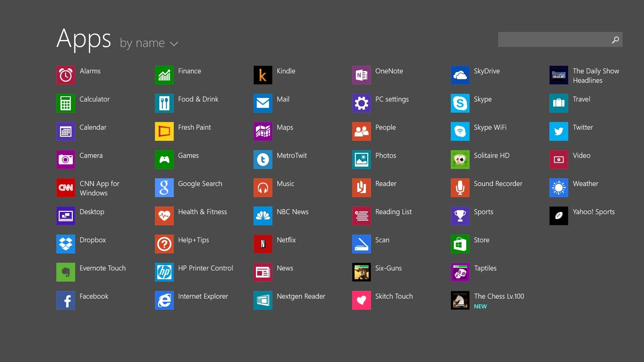Click the sort chevron arrow next to 'by name'
The width and height of the screenshot is (644, 362).
[174, 44]
